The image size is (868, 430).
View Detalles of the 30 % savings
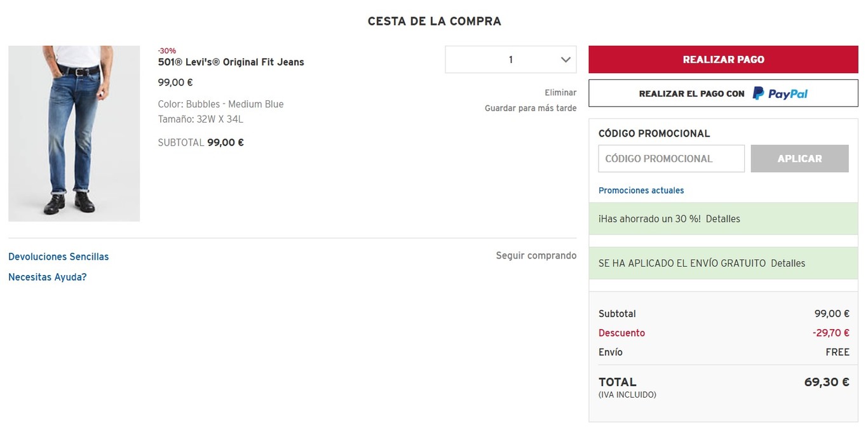point(723,219)
